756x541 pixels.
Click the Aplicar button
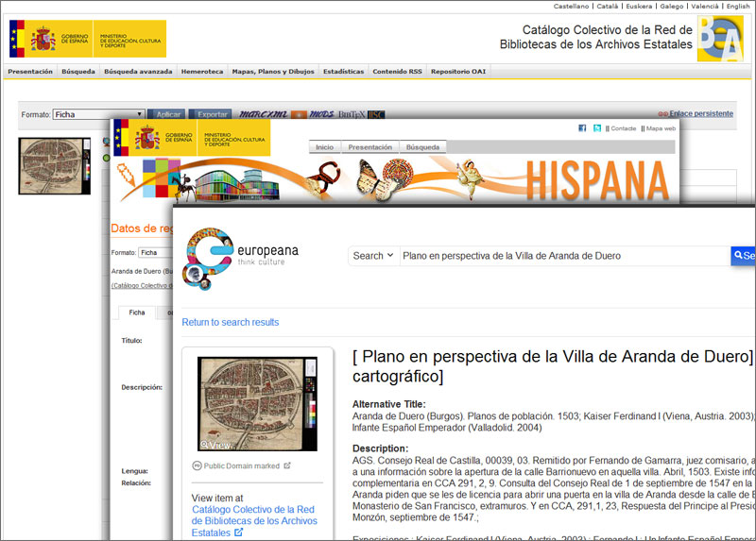click(168, 114)
